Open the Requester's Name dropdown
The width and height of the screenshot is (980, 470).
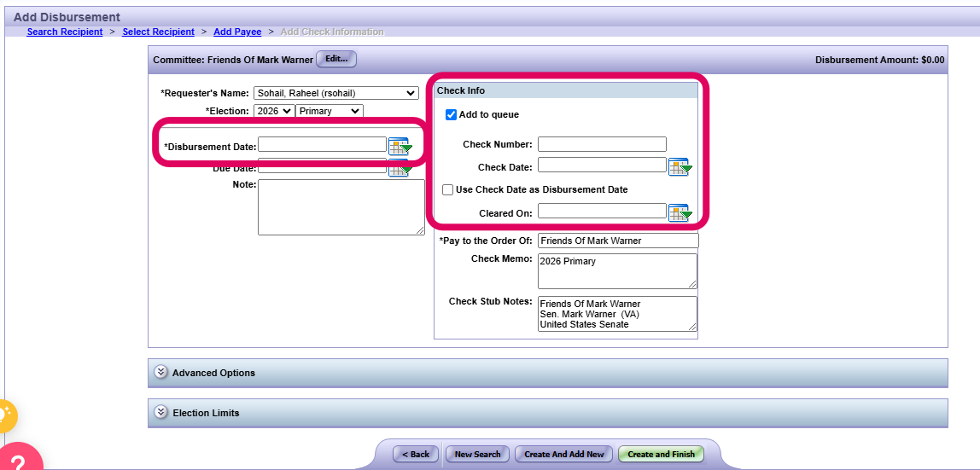click(335, 93)
